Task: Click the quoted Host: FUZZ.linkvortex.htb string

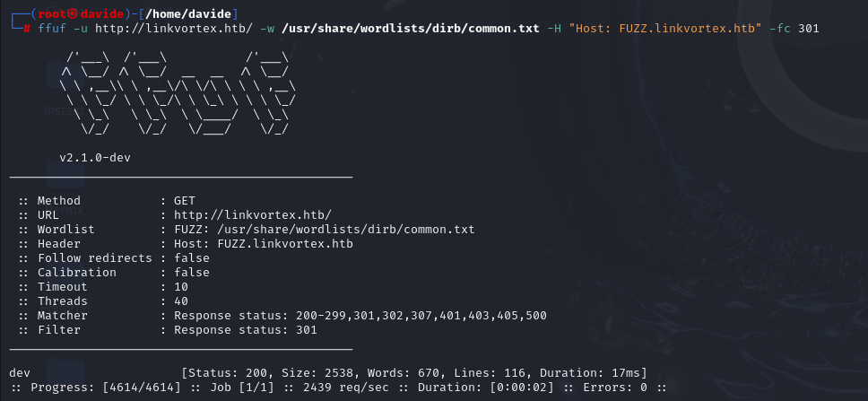Action: click(x=665, y=28)
